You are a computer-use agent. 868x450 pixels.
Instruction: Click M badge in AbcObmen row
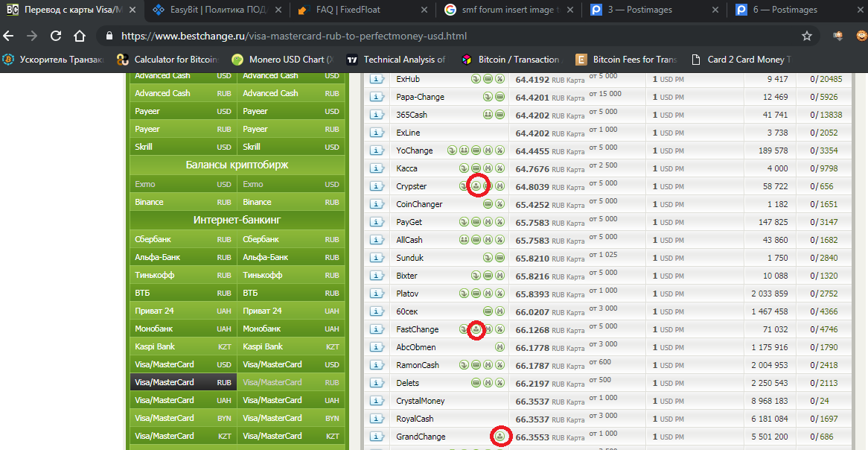click(x=500, y=347)
